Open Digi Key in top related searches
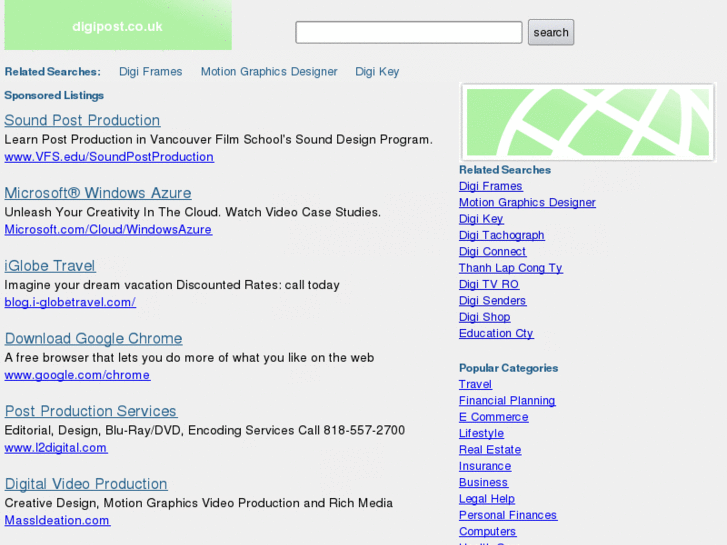Screen dimensions: 727x545 [377, 72]
